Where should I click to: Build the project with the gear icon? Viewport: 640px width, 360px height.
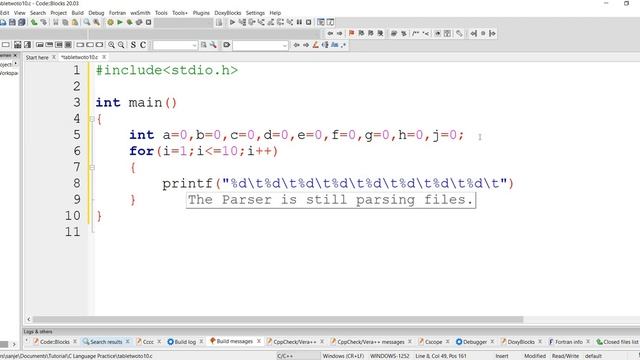pyautogui.click(x=110, y=22)
